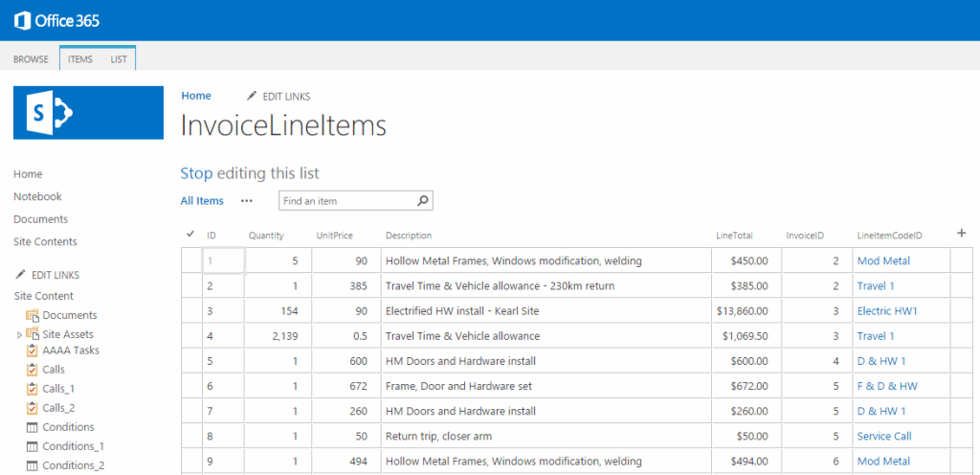Open the Electric HW1 lookup link
Viewport: 980px width, 475px height.
pyautogui.click(x=887, y=310)
